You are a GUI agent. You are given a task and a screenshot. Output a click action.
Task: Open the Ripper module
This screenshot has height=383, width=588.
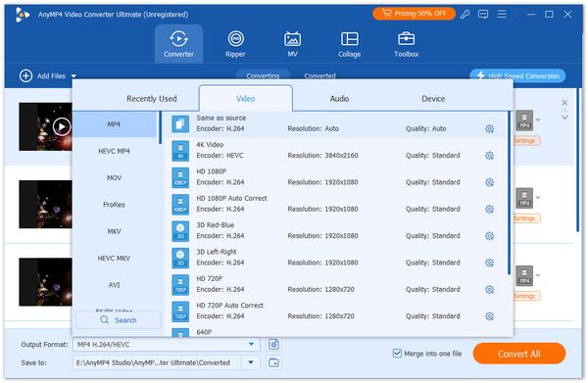tap(235, 44)
